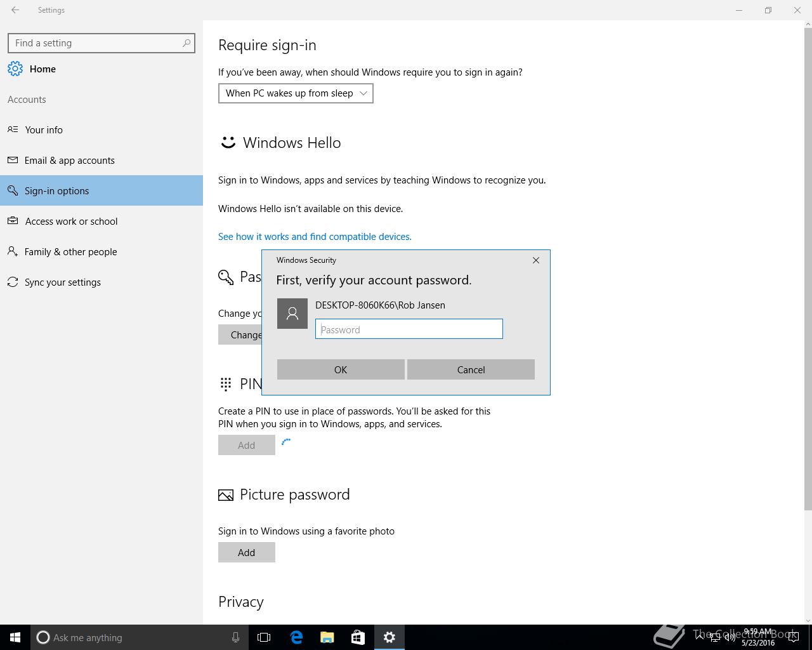Open the Action Center notification icon

coord(793,637)
